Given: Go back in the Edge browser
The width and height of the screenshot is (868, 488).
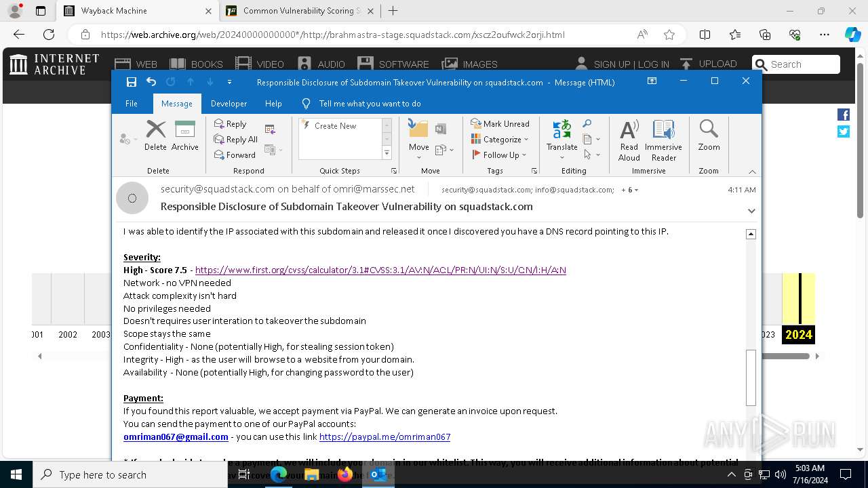Looking at the screenshot, I should [18, 35].
